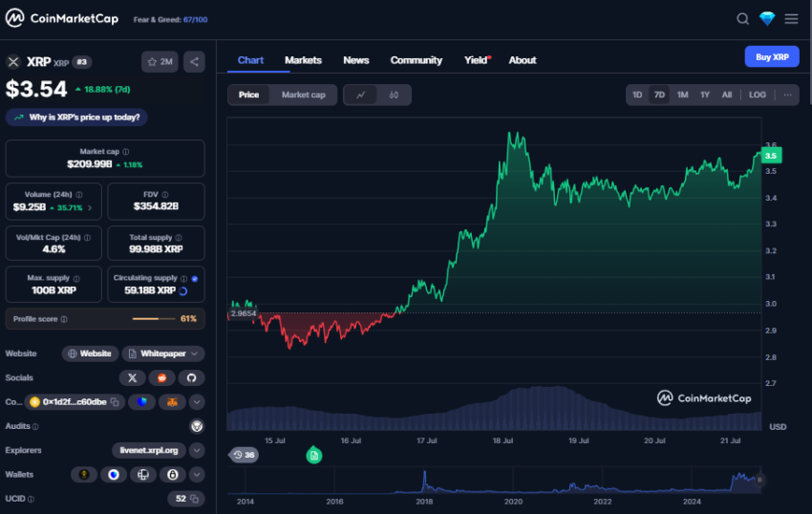The image size is (812, 514).
Task: Open the Reddit social link
Action: [162, 377]
